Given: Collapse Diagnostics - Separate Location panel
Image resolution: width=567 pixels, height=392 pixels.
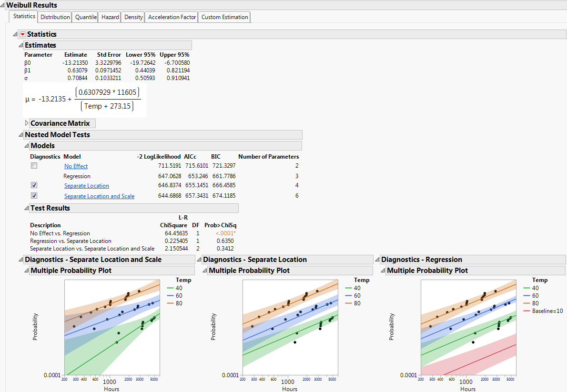Looking at the screenshot, I should 199,260.
